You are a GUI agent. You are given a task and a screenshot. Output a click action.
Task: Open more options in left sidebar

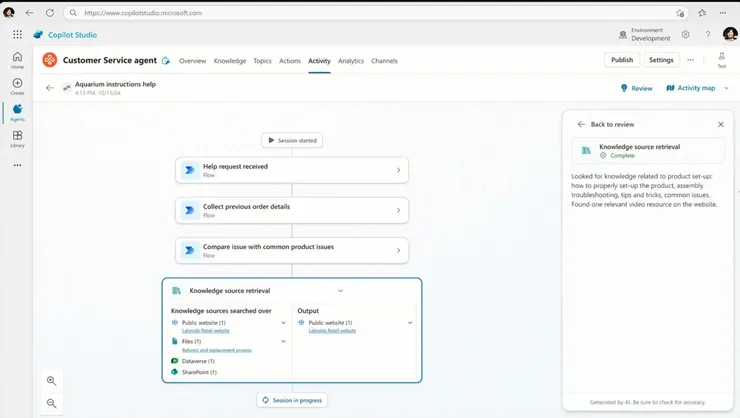click(17, 165)
